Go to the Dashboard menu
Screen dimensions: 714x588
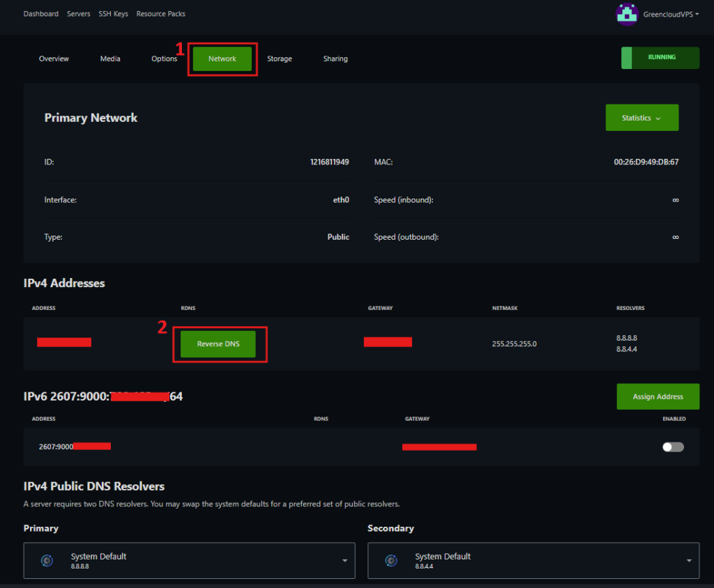[41, 14]
